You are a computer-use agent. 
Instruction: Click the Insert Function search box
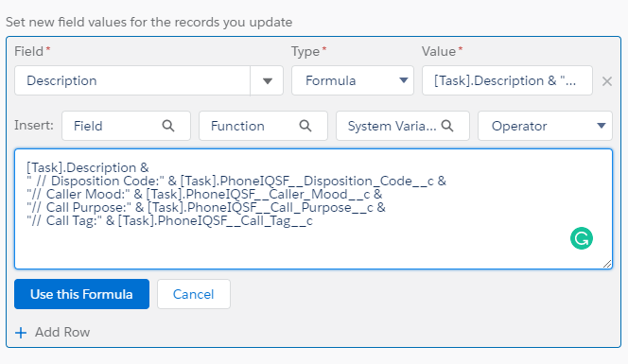click(x=263, y=126)
